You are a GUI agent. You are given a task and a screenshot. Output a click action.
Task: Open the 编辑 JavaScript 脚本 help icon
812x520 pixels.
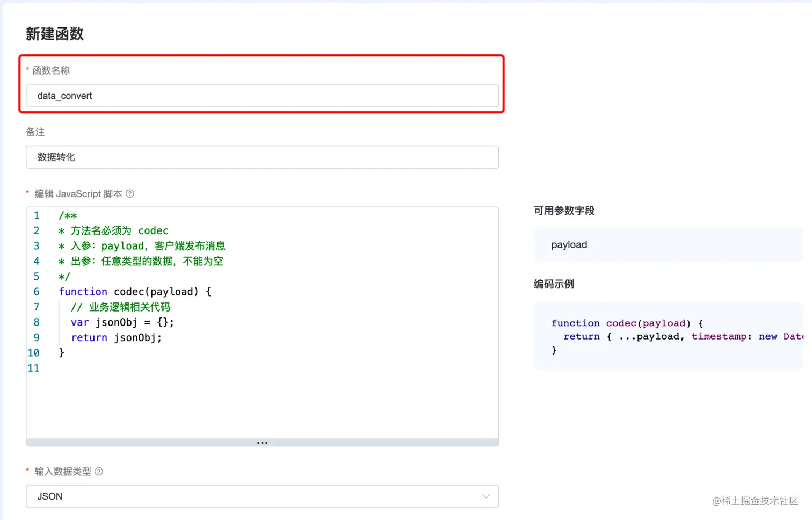point(130,193)
